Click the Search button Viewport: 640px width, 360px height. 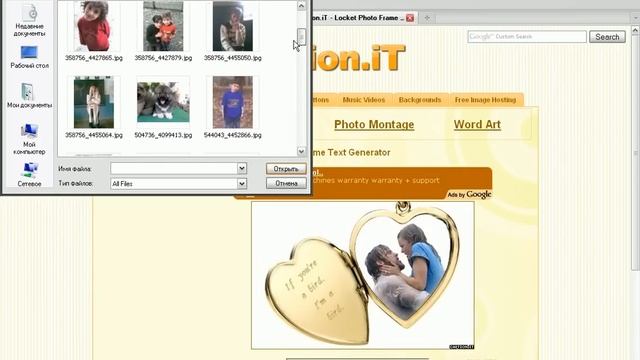click(607, 37)
